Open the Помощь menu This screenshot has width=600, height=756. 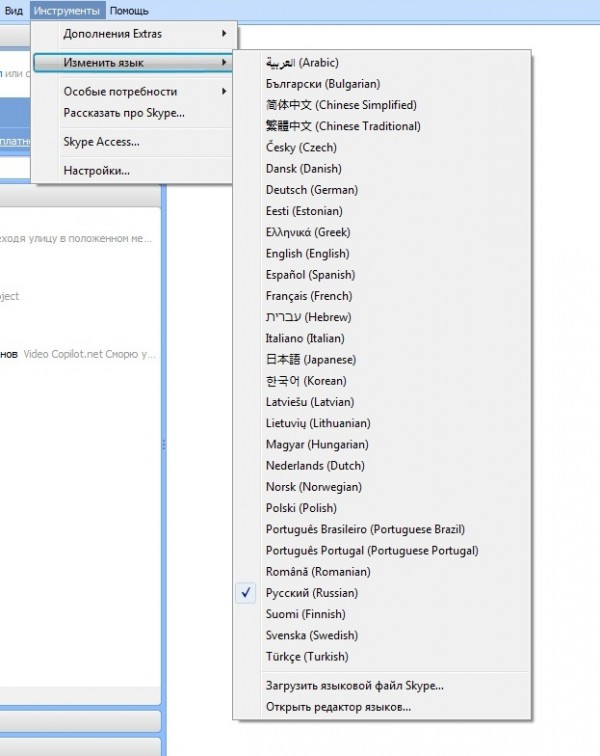point(129,10)
